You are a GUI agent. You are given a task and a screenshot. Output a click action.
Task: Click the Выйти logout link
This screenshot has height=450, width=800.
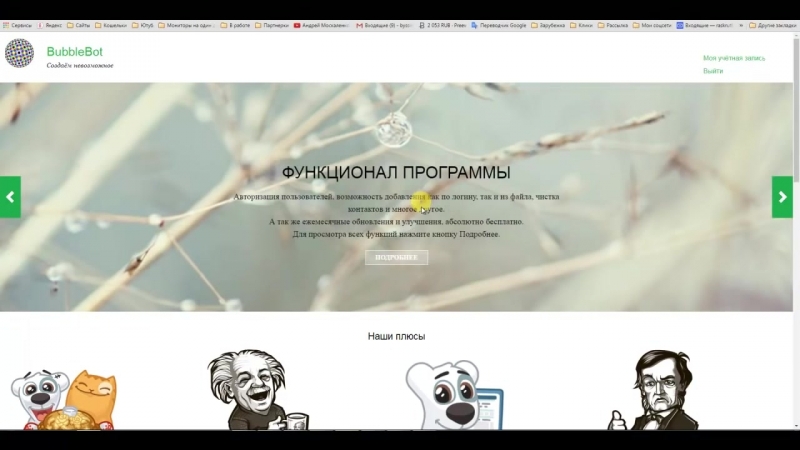713,71
